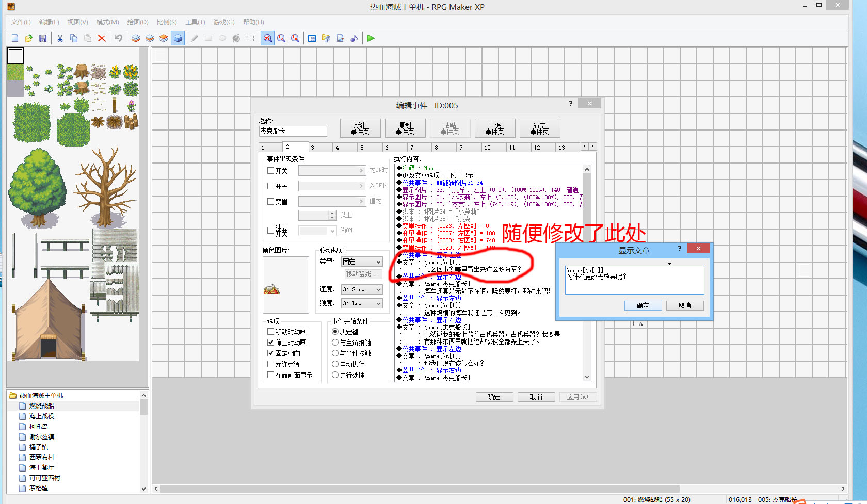Open the dropdown arrow in 显示文章 dialog
The image size is (867, 504).
pos(670,264)
